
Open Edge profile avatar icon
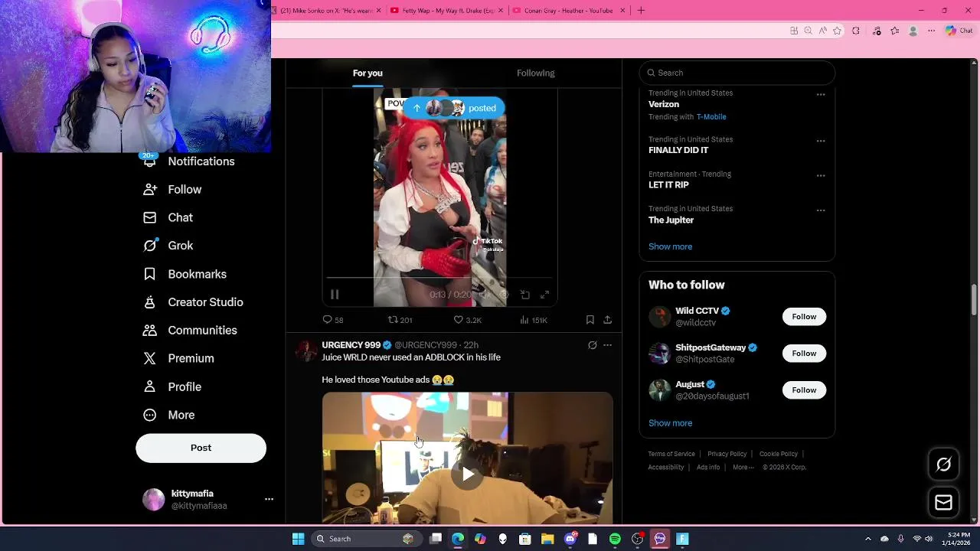[913, 31]
